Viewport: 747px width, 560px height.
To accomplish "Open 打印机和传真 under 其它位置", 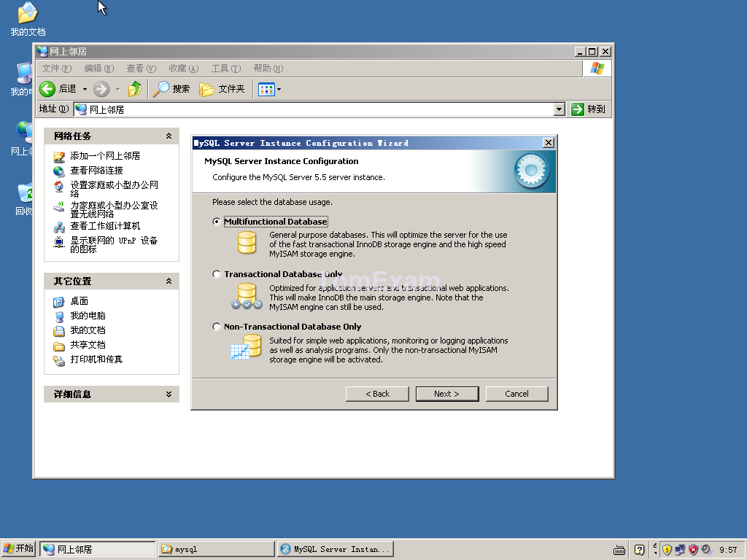I will 97,359.
